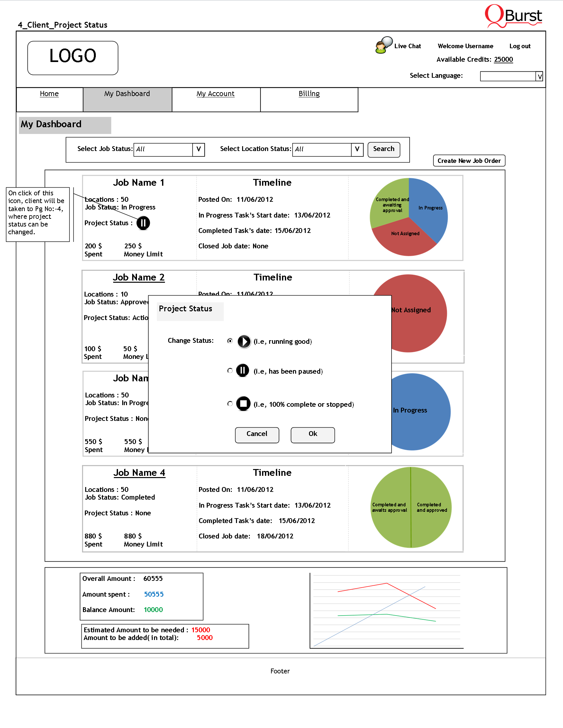563x728 pixels.
Task: Click the Live Chat avatar icon
Action: (384, 45)
